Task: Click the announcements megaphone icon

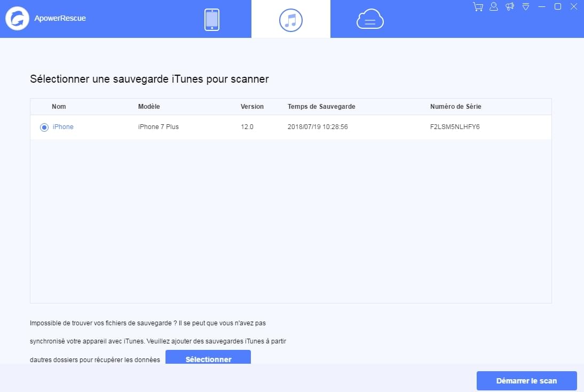Action: [x=509, y=6]
